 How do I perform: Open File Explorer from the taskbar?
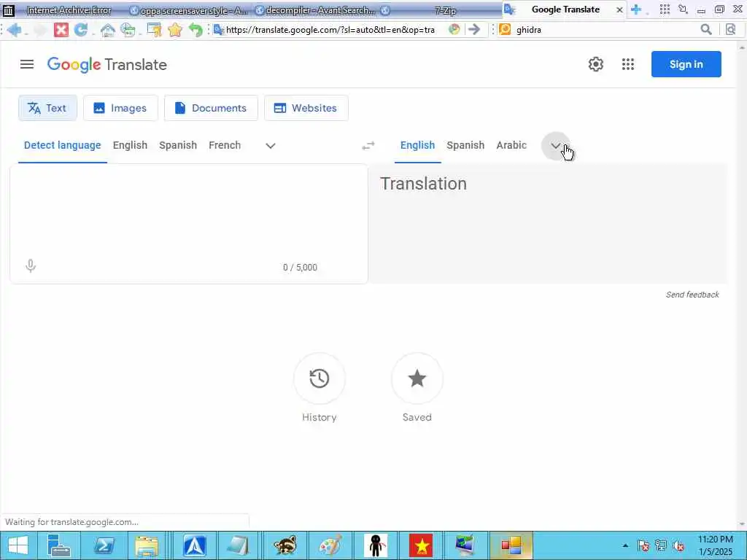point(146,545)
